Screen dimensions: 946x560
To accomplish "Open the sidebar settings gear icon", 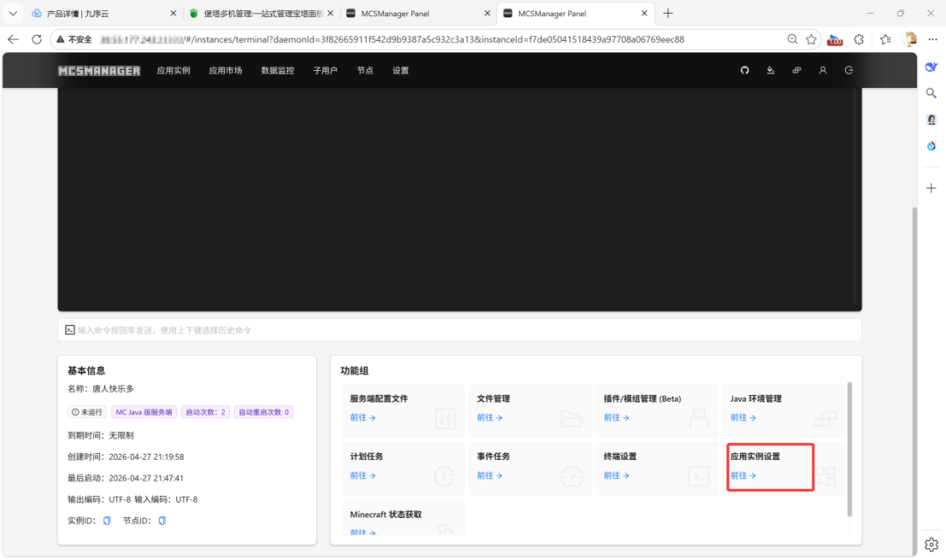I will click(931, 545).
